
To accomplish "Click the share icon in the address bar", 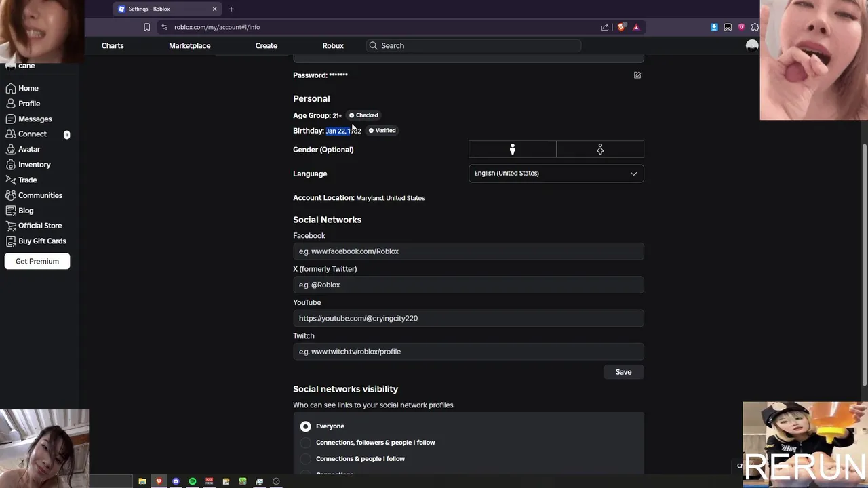I will (x=605, y=27).
